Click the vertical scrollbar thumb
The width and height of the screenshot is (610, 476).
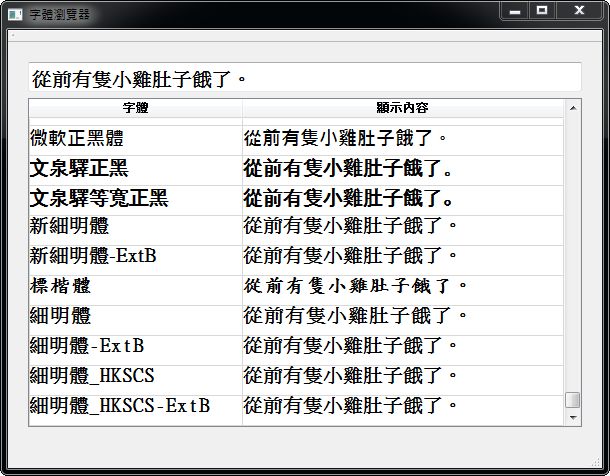click(x=573, y=400)
